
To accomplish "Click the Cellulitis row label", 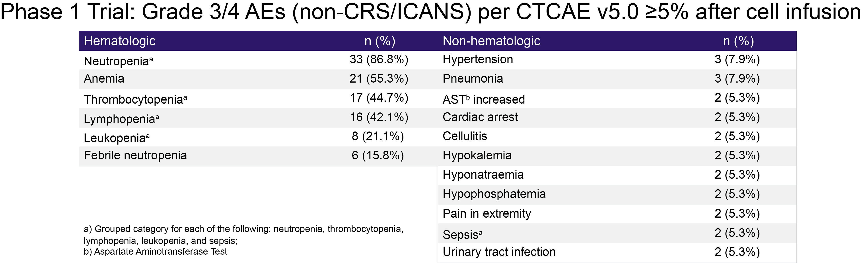I will [465, 136].
